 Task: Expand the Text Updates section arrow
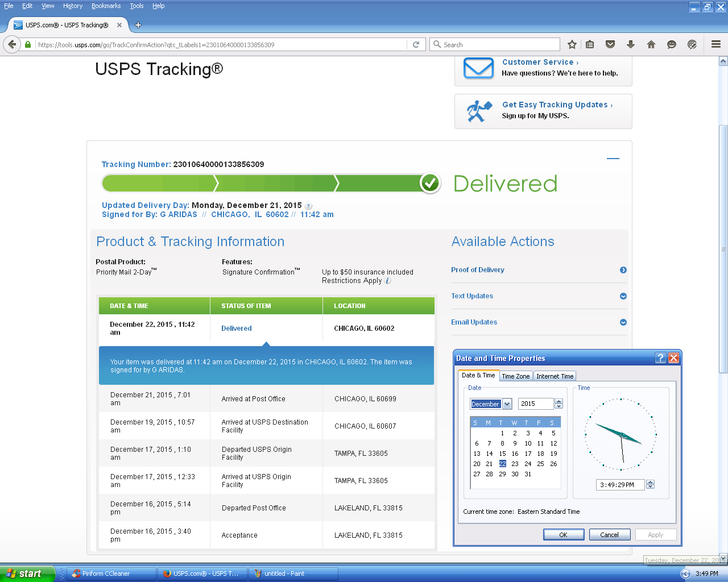click(x=623, y=296)
